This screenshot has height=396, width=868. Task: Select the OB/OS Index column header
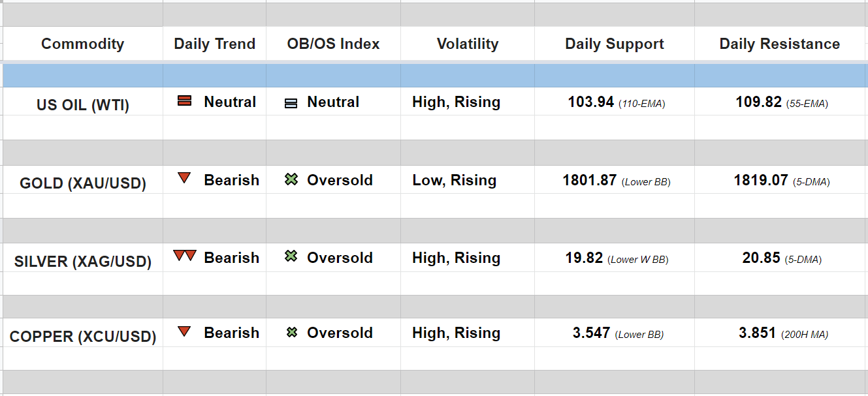(333, 44)
